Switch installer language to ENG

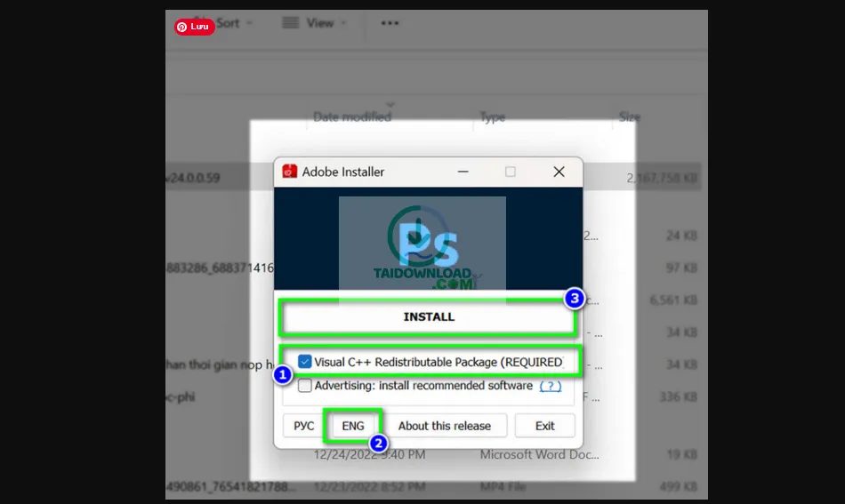tap(353, 426)
